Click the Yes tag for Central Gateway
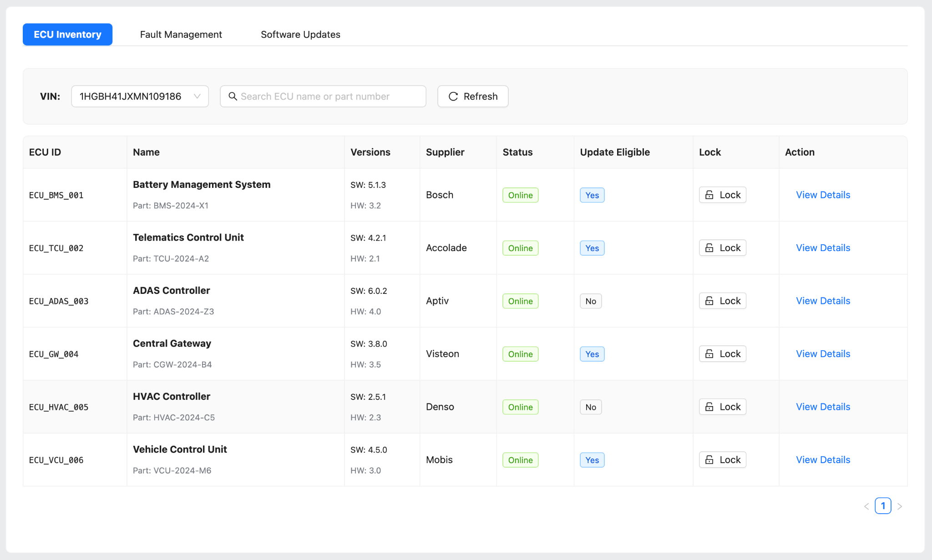932x560 pixels. [592, 354]
